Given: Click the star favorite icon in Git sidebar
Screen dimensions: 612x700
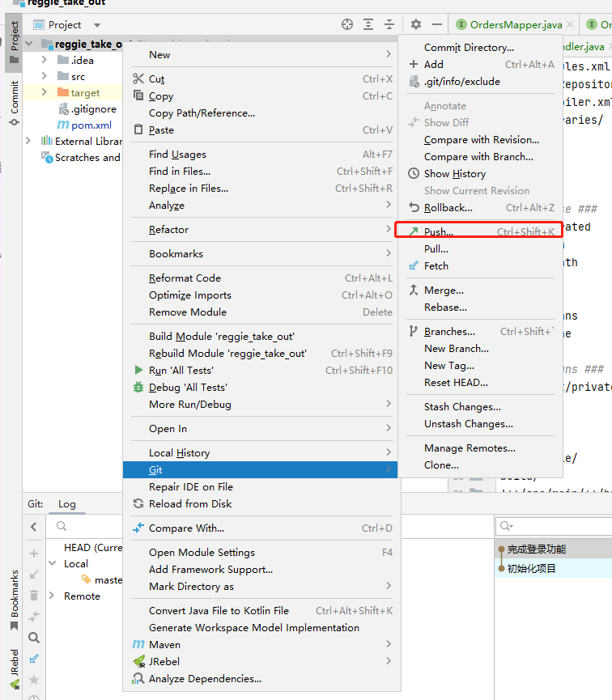Looking at the screenshot, I should (34, 680).
